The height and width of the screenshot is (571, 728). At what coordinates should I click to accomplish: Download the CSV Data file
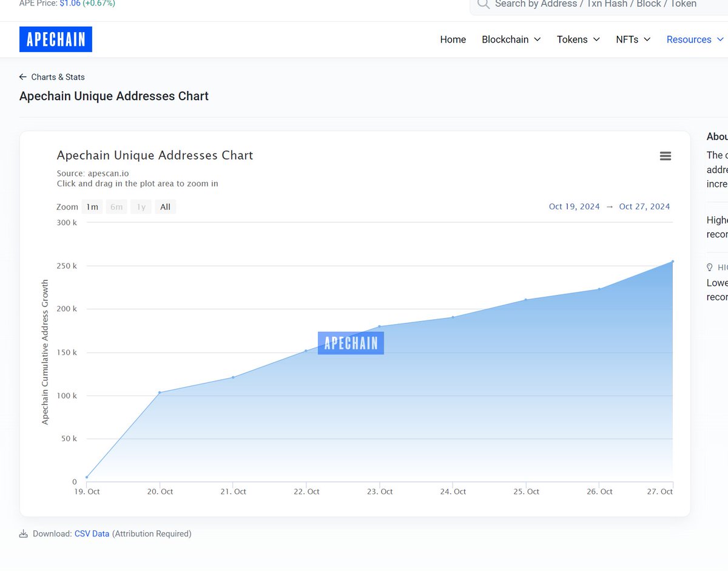(x=92, y=534)
